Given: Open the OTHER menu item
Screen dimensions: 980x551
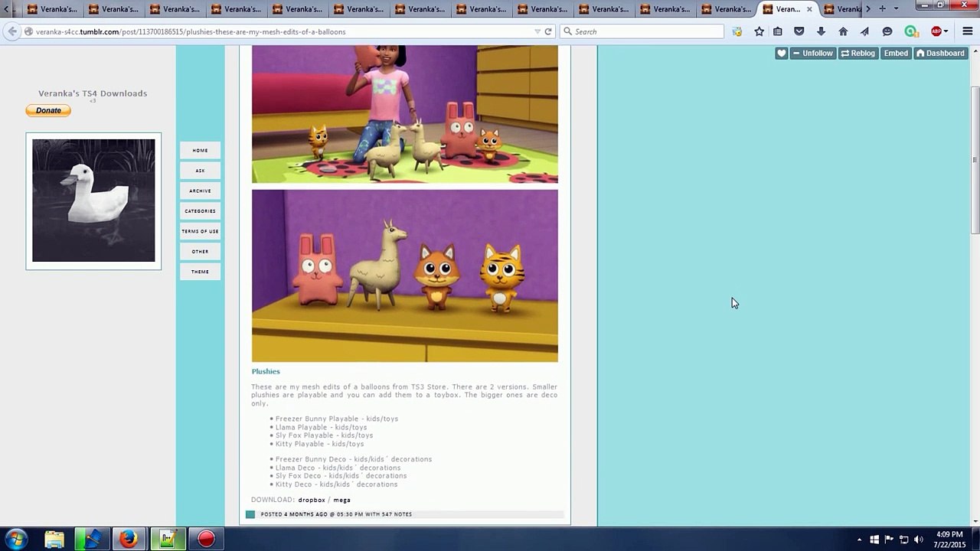Looking at the screenshot, I should (200, 251).
